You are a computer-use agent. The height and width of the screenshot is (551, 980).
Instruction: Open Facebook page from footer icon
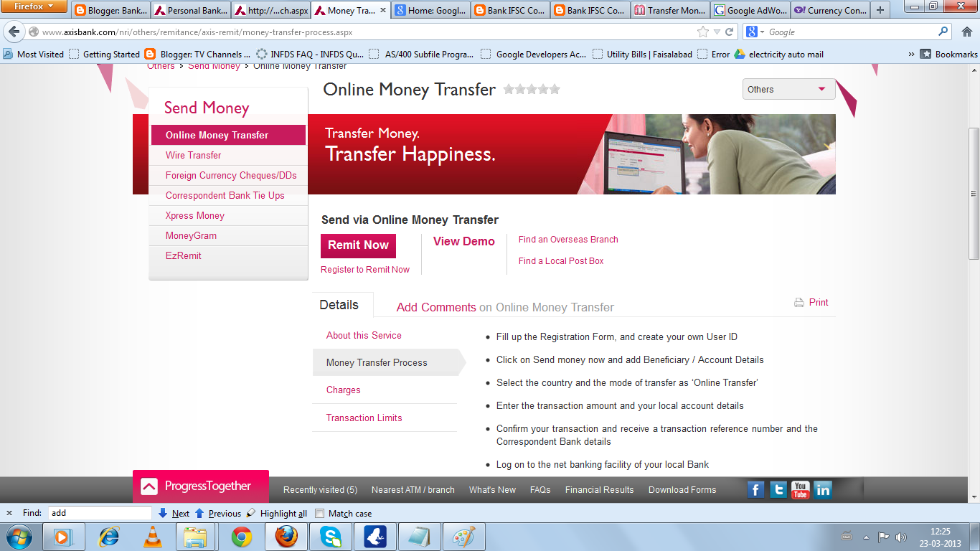pos(755,489)
